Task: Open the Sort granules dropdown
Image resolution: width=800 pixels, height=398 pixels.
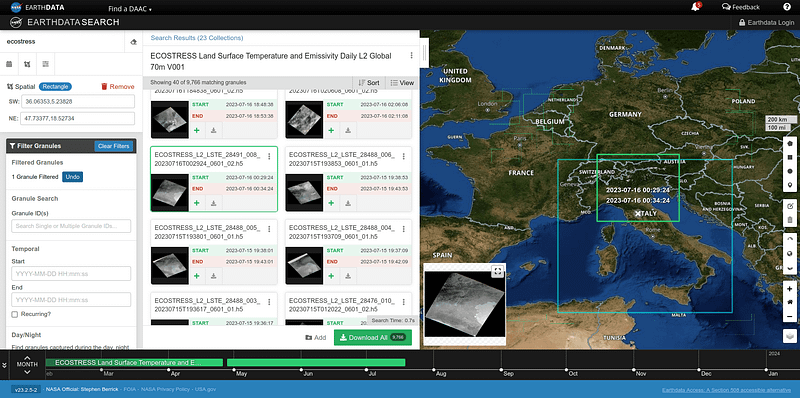Action: point(369,83)
